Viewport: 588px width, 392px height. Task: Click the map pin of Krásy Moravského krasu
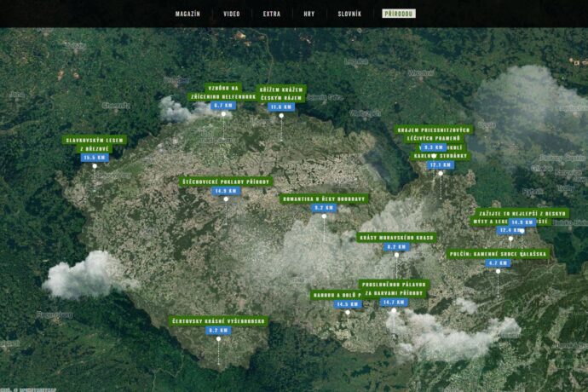(396, 255)
